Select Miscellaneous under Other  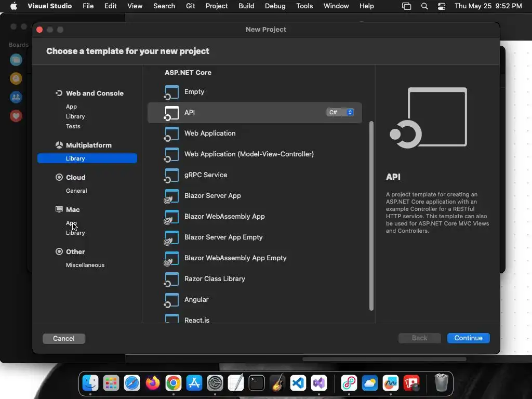click(85, 265)
